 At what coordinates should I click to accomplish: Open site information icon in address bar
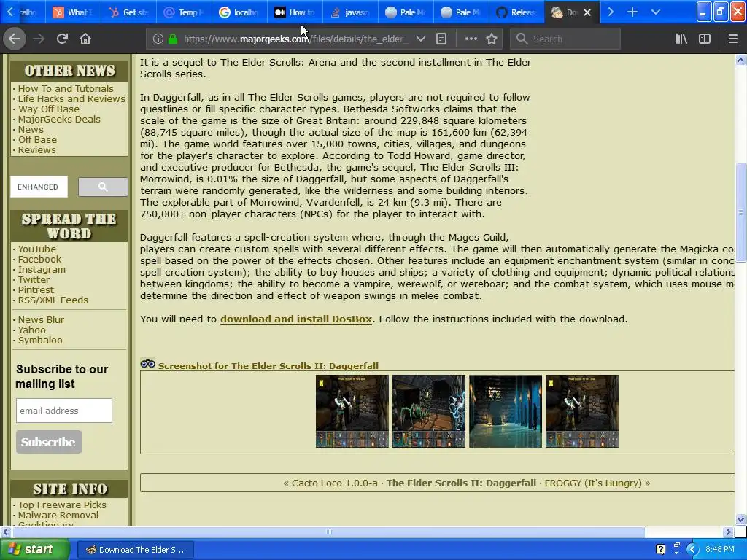coord(158,39)
